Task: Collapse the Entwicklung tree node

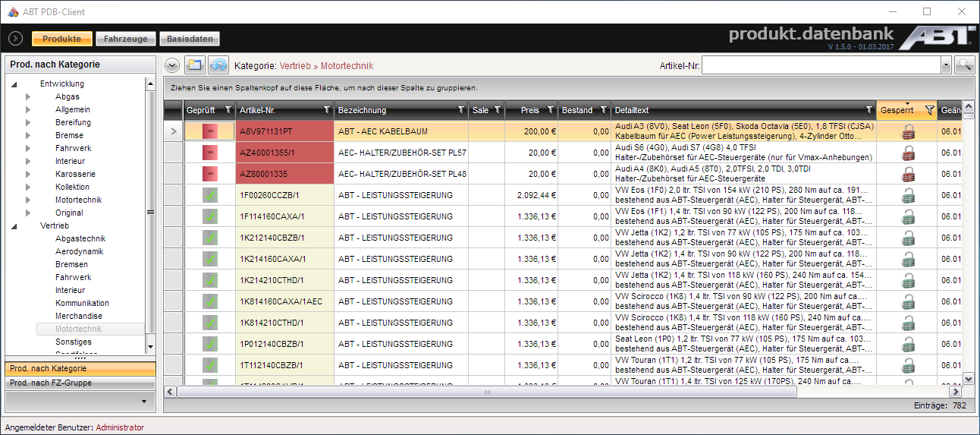Action: [x=14, y=84]
